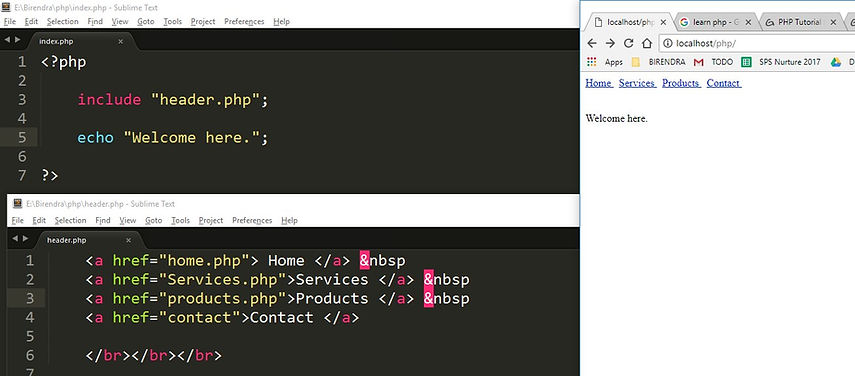Open the Gmail TODO bookmark
This screenshot has width=855, height=376.
point(713,62)
